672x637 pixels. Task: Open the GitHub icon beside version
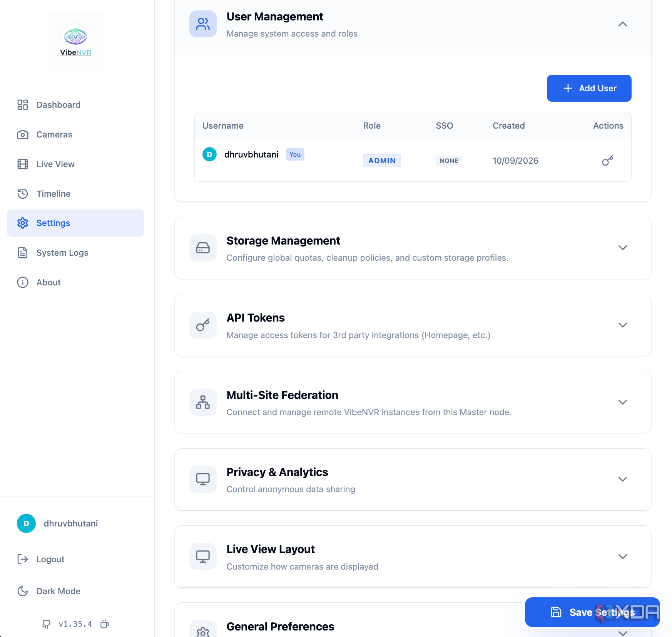(46, 624)
